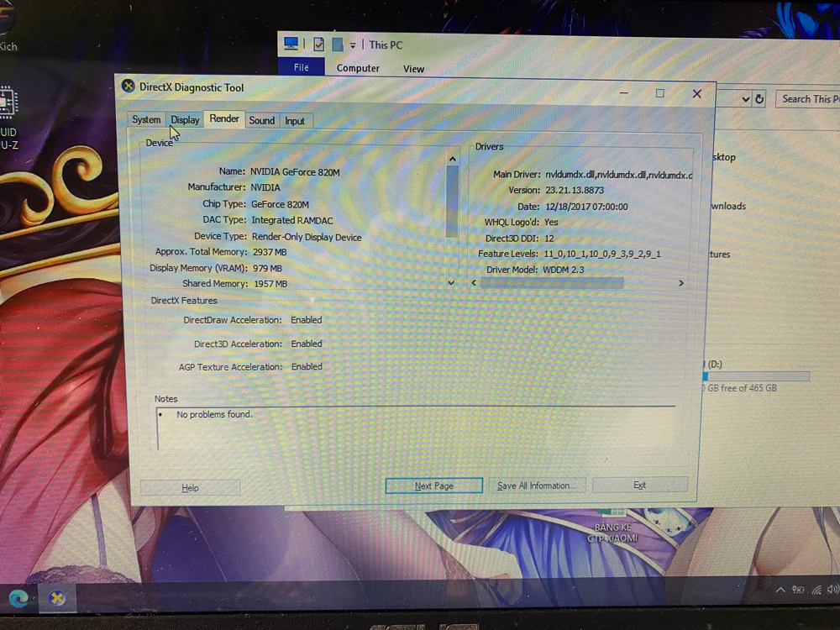Viewport: 840px width, 630px height.
Task: Click the VRAM value '979 MB'
Action: click(267, 268)
